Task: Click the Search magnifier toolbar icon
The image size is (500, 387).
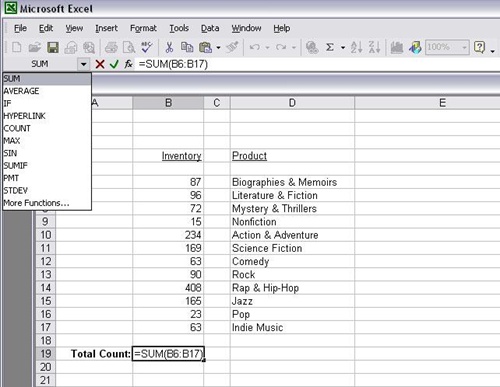Action: [89, 47]
